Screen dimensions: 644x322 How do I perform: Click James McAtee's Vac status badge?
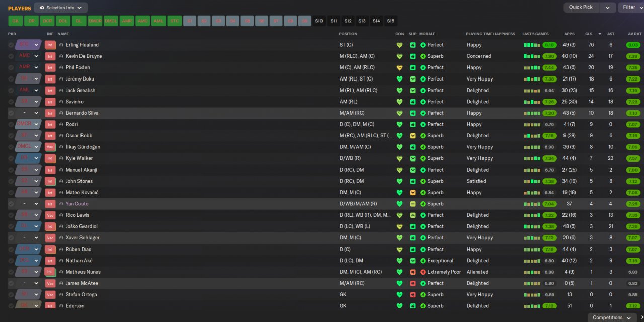(x=50, y=283)
